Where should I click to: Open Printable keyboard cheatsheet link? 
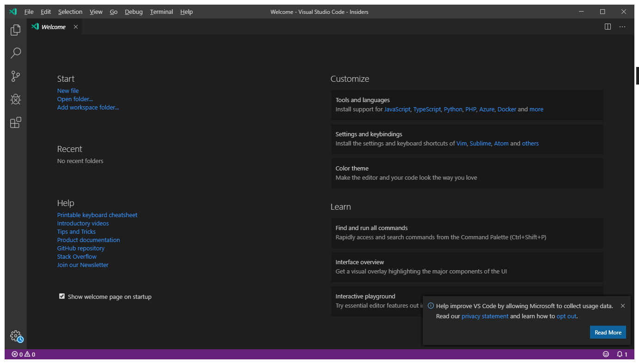pyautogui.click(x=97, y=215)
